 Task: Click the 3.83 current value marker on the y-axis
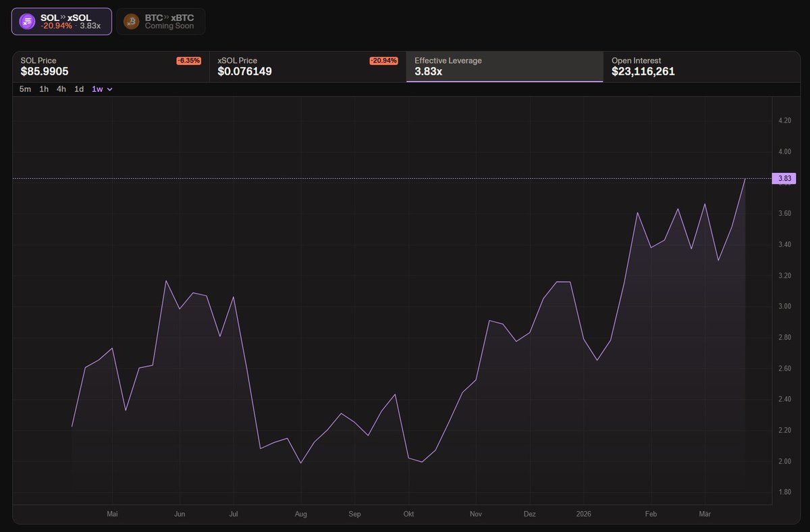(784, 178)
